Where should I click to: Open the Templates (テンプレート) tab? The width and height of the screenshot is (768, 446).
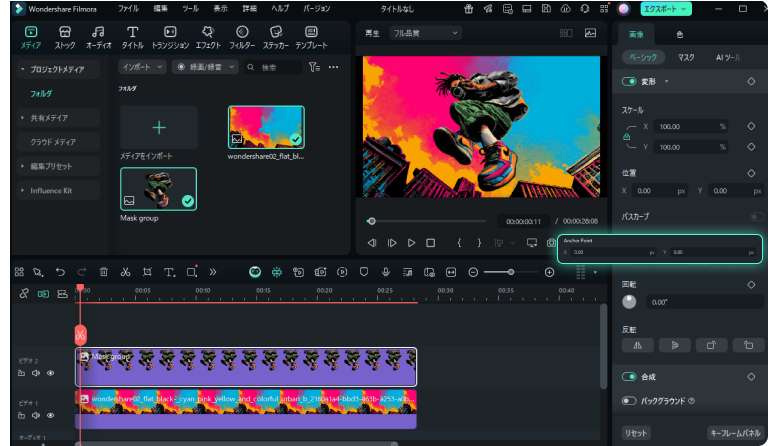(x=311, y=38)
